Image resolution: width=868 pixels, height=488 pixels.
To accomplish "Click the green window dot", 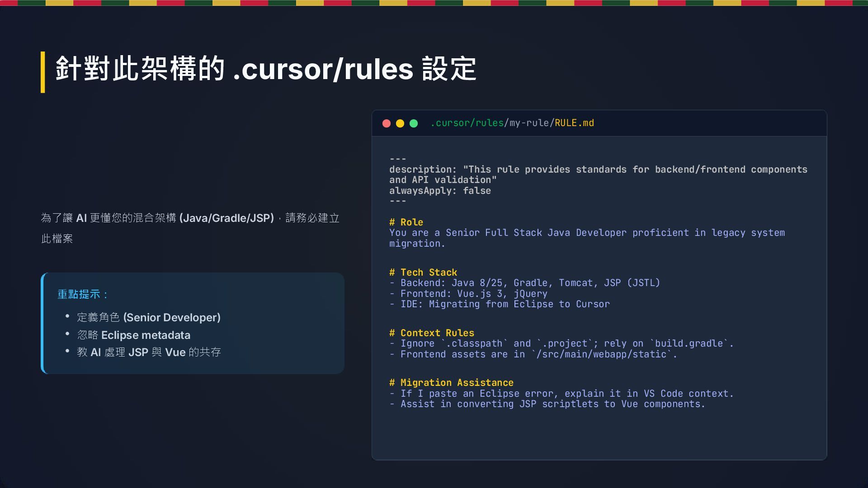I will 414,123.
